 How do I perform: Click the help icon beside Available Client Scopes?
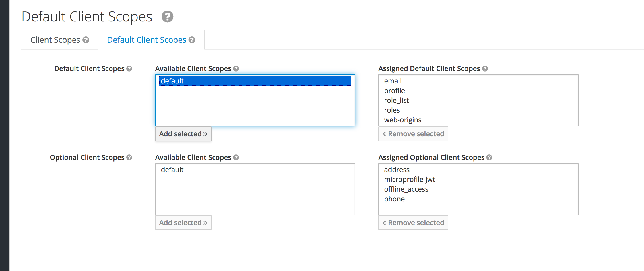pos(236,68)
